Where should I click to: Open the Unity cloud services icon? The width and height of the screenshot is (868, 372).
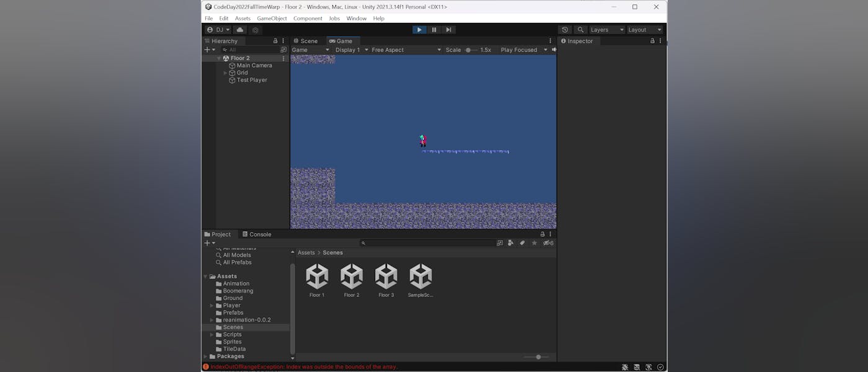click(x=240, y=30)
